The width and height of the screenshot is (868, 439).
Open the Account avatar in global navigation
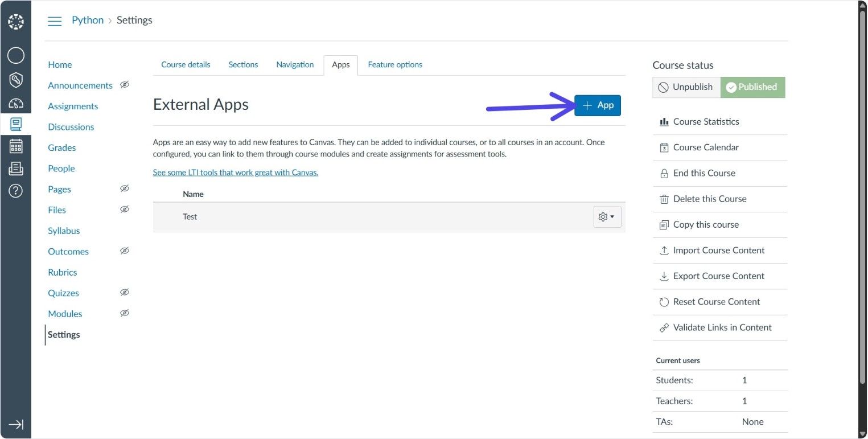coord(16,55)
